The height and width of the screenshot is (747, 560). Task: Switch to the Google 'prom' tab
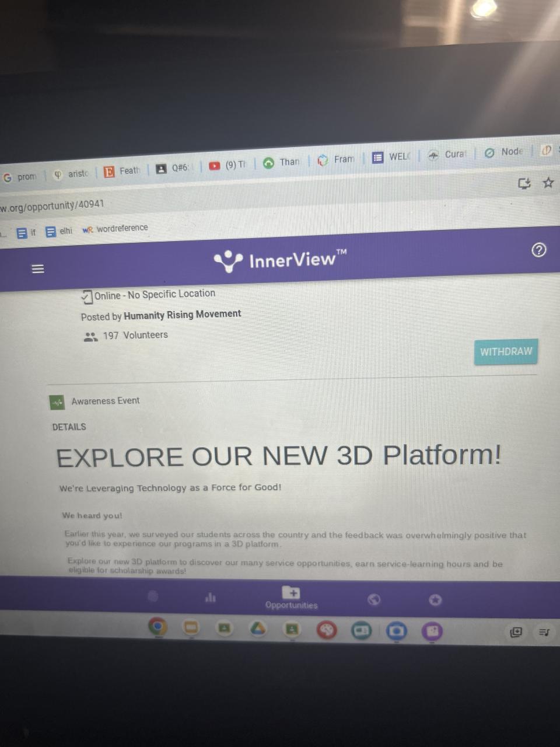[21, 177]
